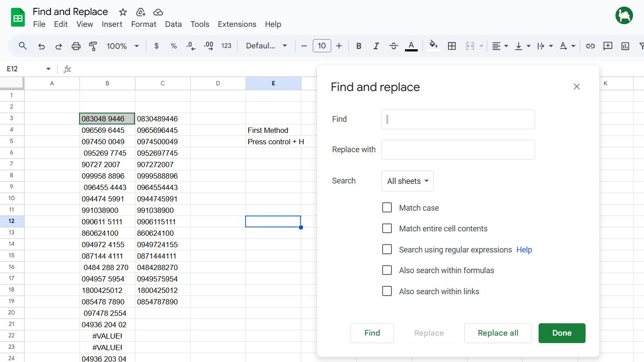
Task: Click the merge cells icon
Action: coord(470,46)
